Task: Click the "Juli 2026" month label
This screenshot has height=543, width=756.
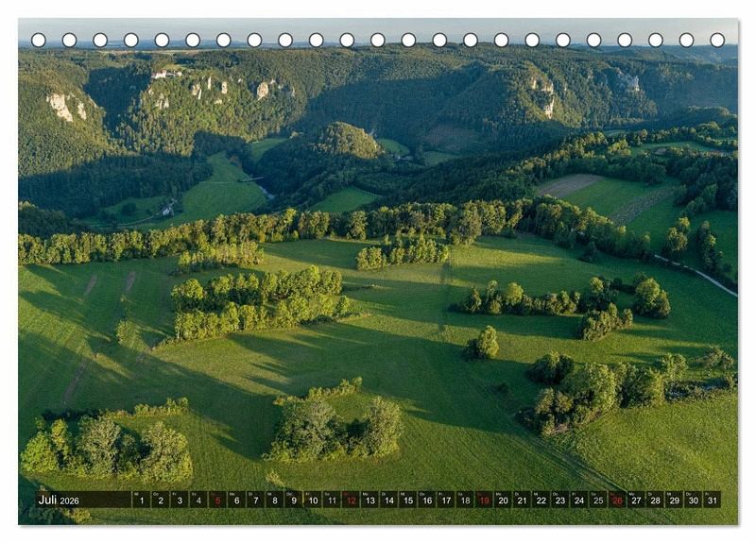Action: click(60, 500)
